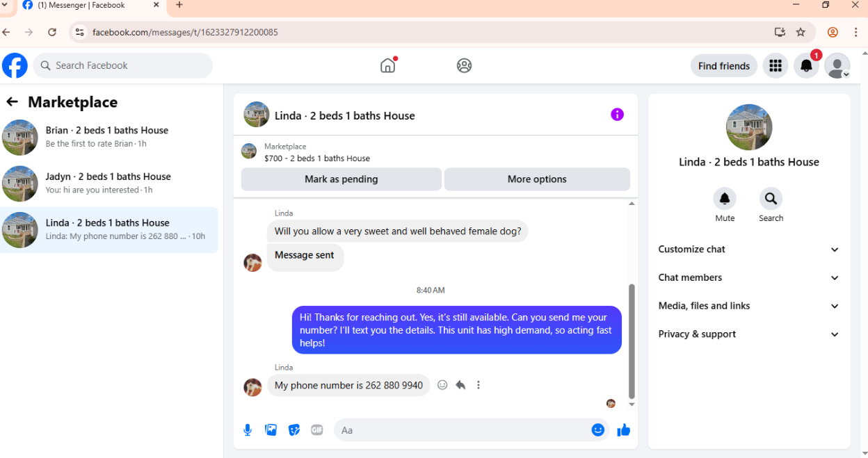
Task: Click the browser forward arrow
Action: coord(29,32)
